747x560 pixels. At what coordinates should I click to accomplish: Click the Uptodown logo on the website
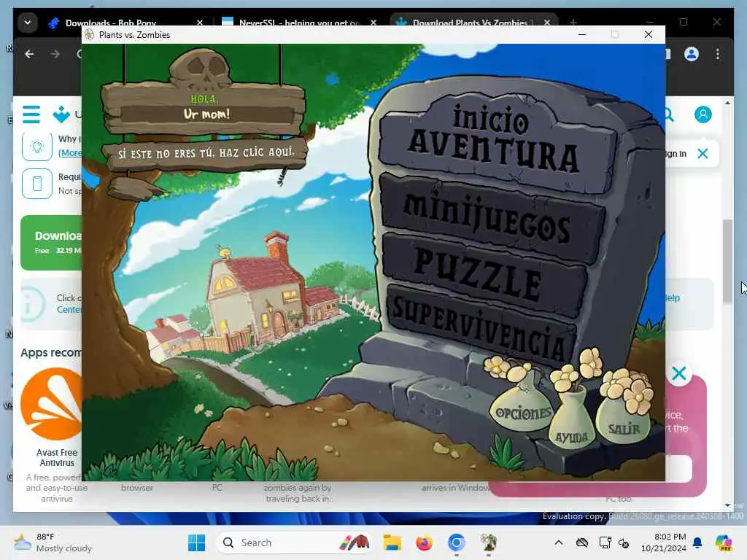point(61,114)
